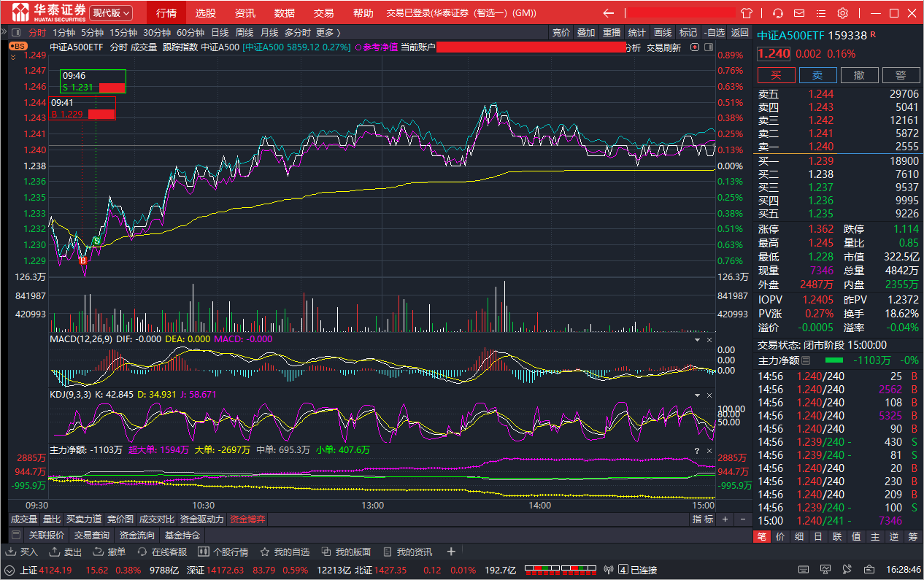Expand the 更多 timeframe options
Screen dimensions: 924x580
pyautogui.click(x=328, y=32)
